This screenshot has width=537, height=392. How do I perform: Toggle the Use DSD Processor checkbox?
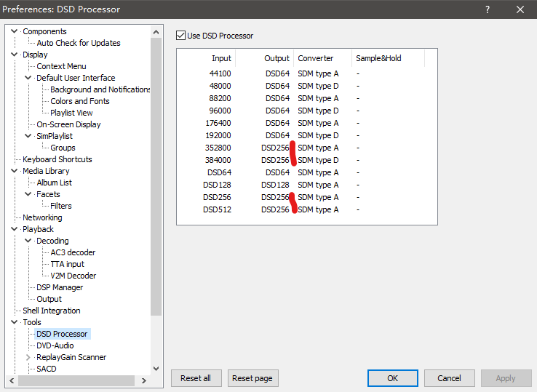tap(181, 36)
